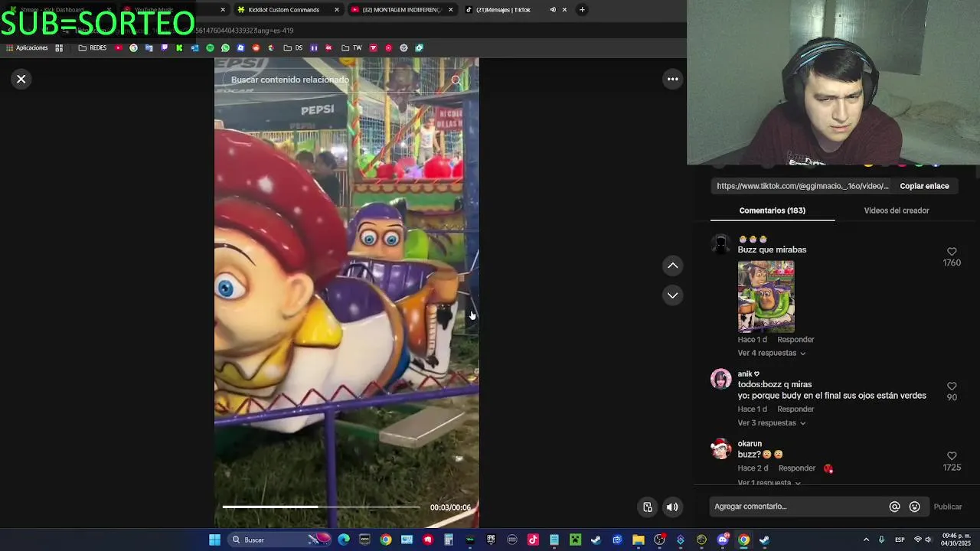Open the Google bookmark icon
This screenshot has width=980, height=551.
[x=133, y=47]
